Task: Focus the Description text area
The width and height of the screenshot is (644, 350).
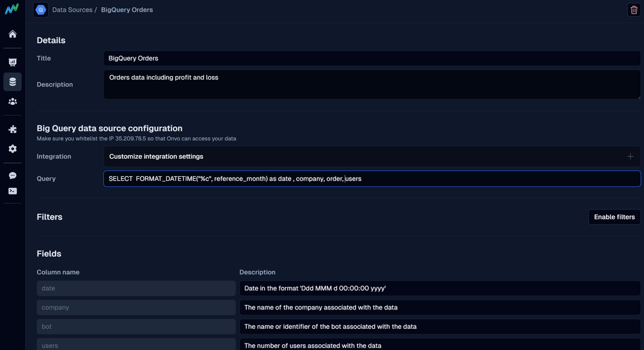Action: click(x=372, y=84)
